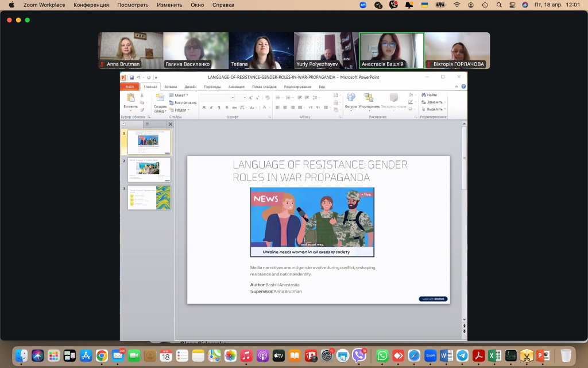The image size is (588, 368).
Task: Open Google Chrome from the Dock
Action: (x=102, y=355)
